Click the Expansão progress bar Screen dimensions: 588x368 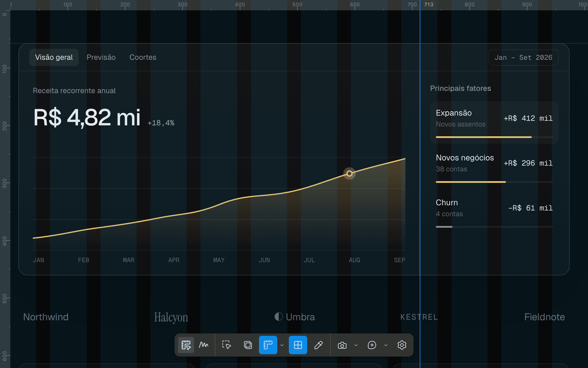pyautogui.click(x=494, y=137)
